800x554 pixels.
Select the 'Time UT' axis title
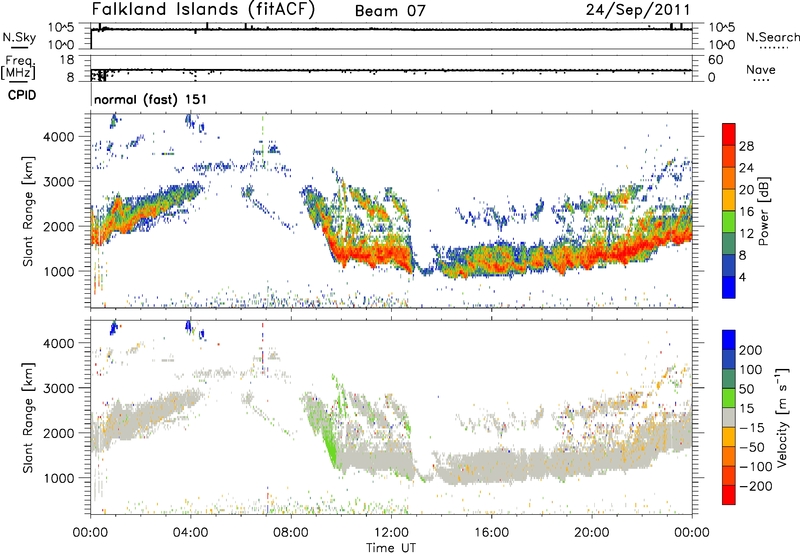tap(391, 547)
